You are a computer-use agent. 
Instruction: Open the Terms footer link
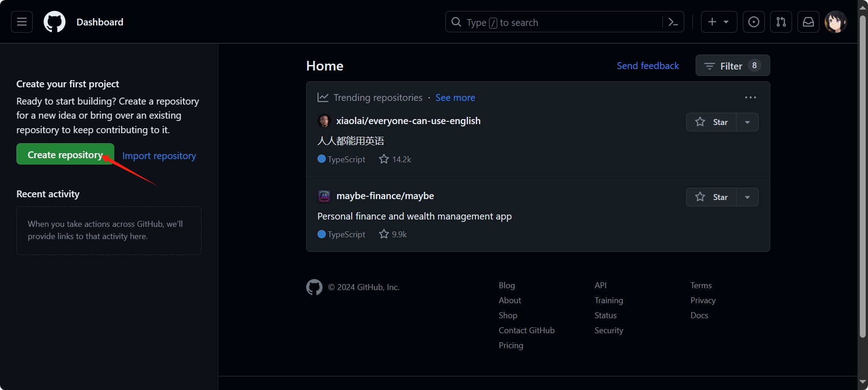[x=701, y=285]
